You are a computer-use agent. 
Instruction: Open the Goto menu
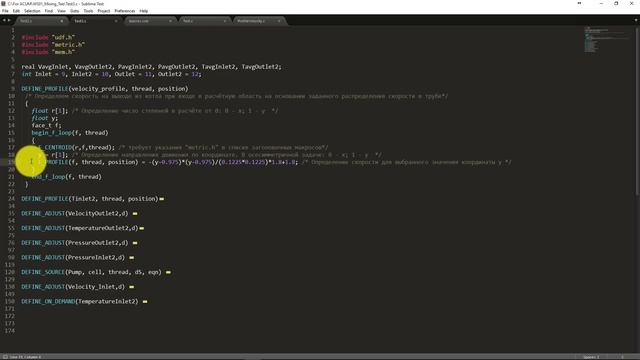[x=75, y=11]
